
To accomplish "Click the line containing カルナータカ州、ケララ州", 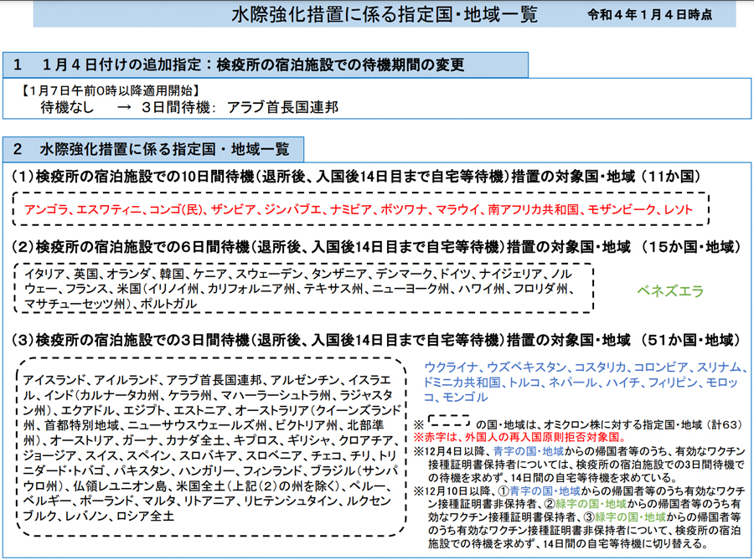I will pyautogui.click(x=208, y=395).
